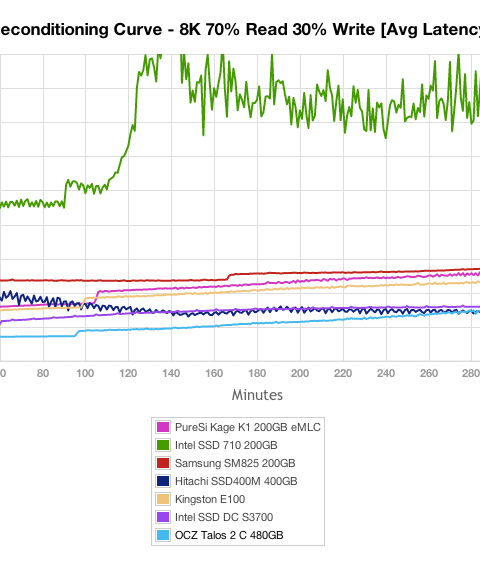The height and width of the screenshot is (568, 480).
Task: Click the 240 tick label on x-axis
Action: (386, 373)
